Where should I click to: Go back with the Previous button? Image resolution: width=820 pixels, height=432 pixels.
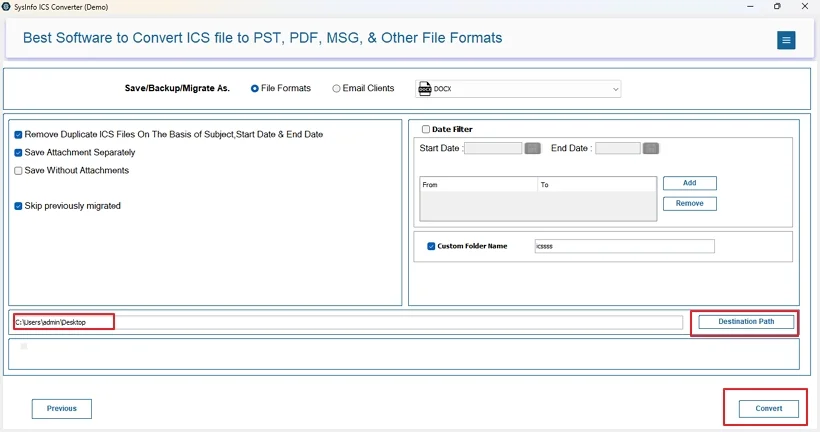[x=62, y=408]
